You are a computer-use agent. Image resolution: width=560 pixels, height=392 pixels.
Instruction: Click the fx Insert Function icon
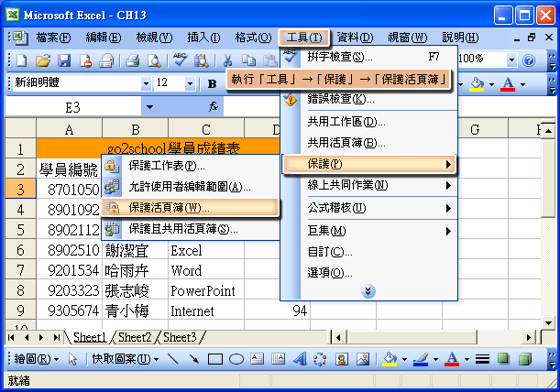(214, 106)
